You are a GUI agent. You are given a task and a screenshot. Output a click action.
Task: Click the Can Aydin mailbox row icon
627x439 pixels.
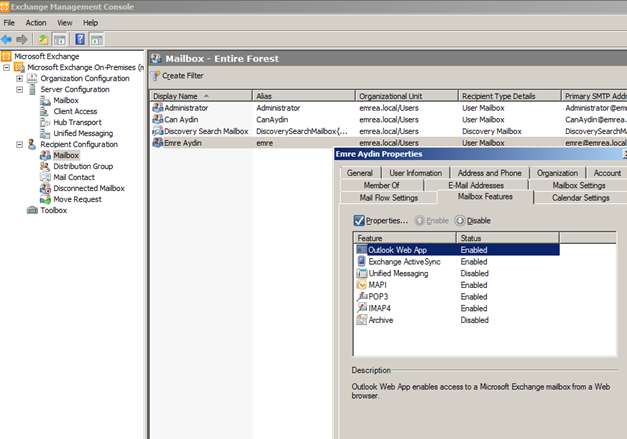pos(158,119)
